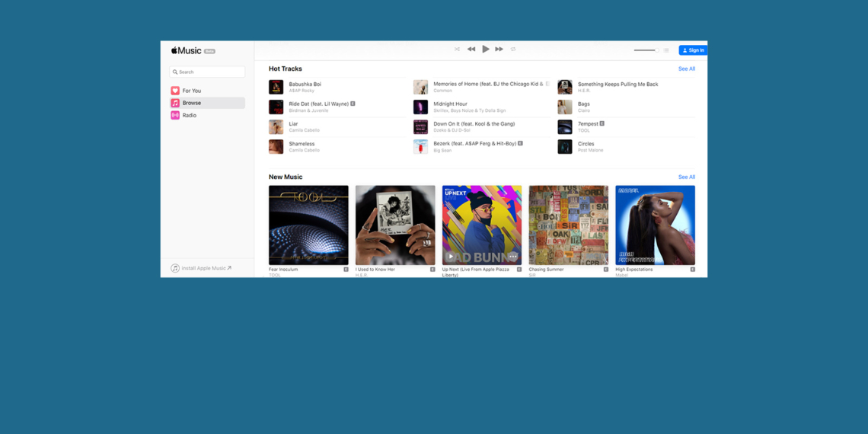
Task: Toggle shuffle in the playback controls
Action: click(x=457, y=49)
